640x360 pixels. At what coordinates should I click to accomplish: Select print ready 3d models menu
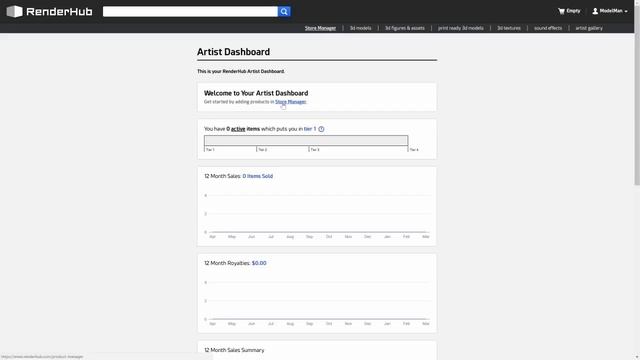tap(460, 28)
